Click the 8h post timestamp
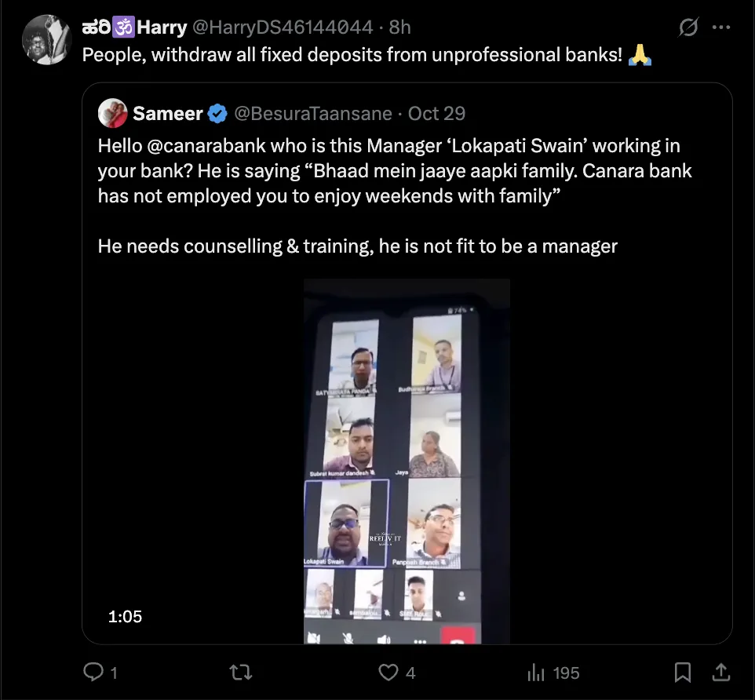 [400, 28]
